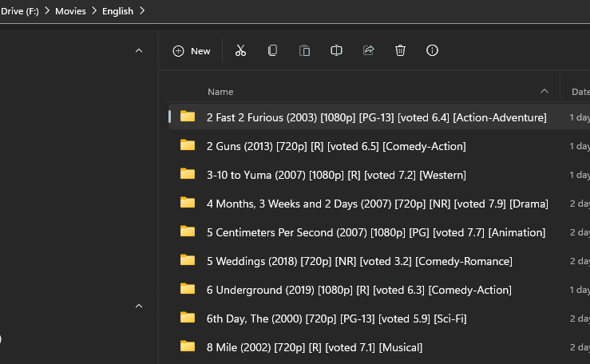
Task: Collapse the lower navigation pane section chevron
Action: click(x=138, y=306)
